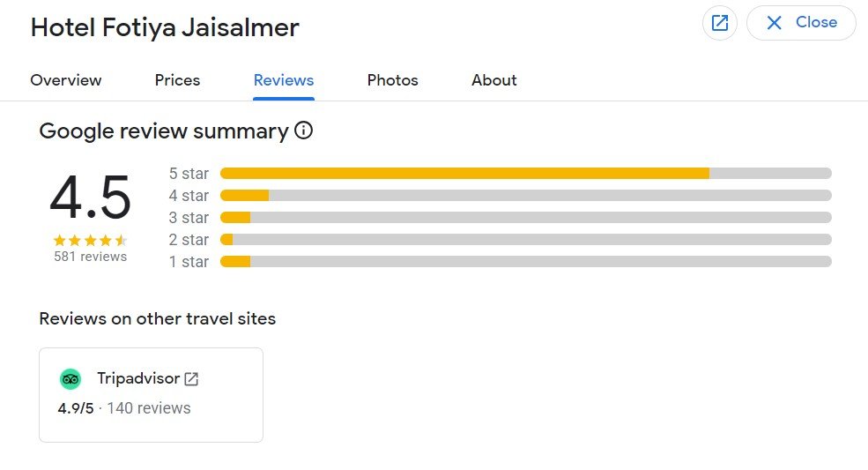Click the 3 star rating bar
The image size is (868, 470).
[x=525, y=218]
